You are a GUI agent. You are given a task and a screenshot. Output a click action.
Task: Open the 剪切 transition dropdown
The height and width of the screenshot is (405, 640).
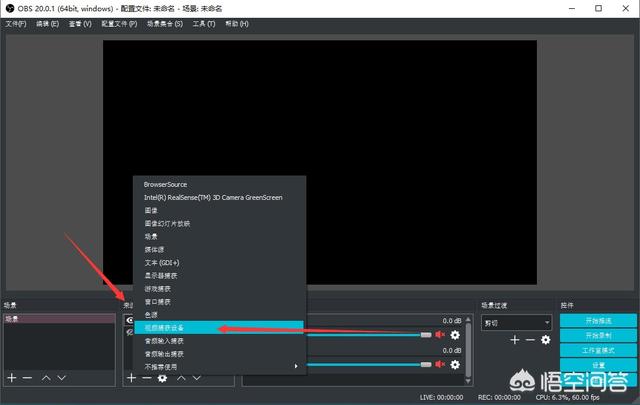516,323
